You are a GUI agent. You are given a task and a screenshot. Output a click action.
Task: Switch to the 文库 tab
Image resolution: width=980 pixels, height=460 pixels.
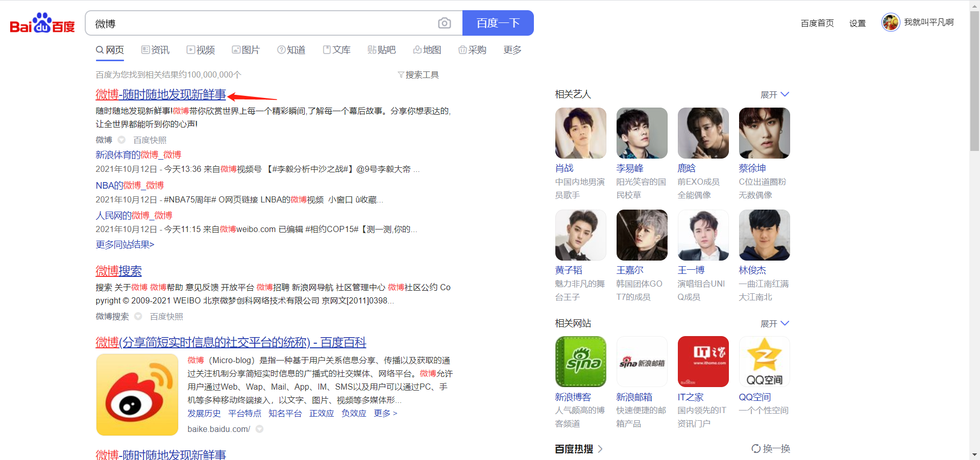pyautogui.click(x=337, y=50)
